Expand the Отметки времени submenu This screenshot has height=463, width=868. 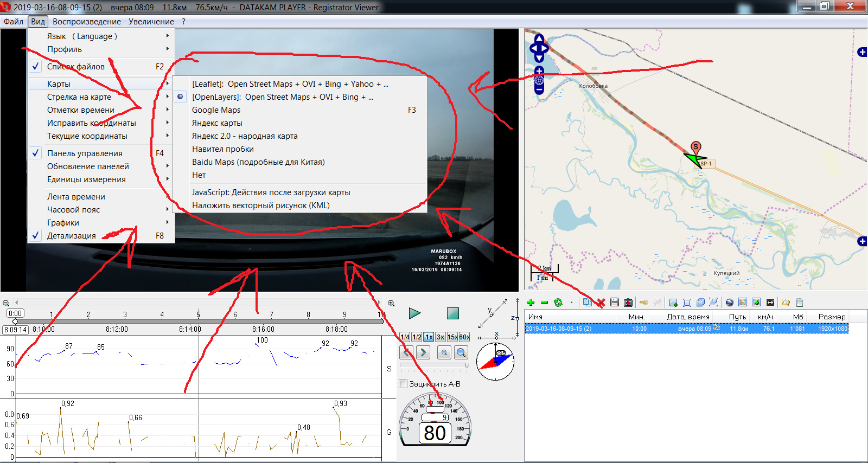(x=101, y=110)
